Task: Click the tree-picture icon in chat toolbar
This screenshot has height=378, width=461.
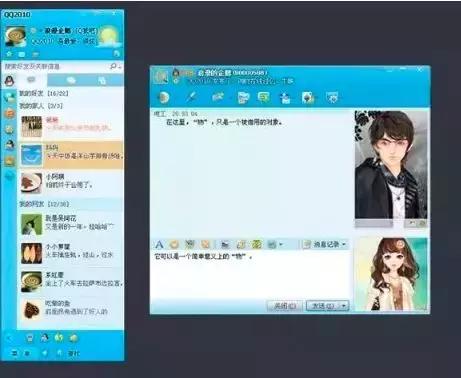Action: point(308,98)
